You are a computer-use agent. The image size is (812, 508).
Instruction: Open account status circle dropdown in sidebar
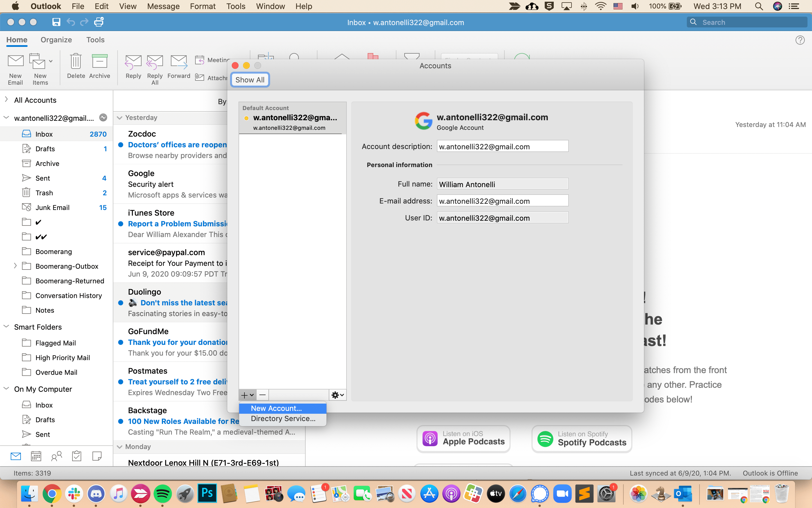pos(103,118)
